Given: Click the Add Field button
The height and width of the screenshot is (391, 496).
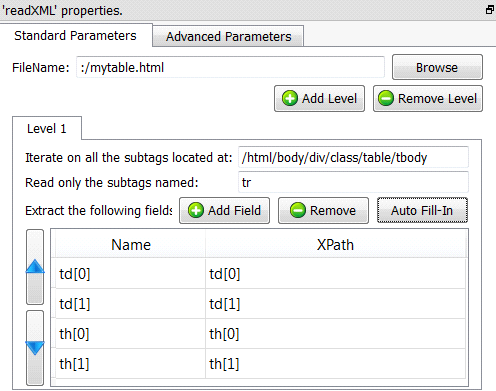Looking at the screenshot, I should pyautogui.click(x=224, y=211).
